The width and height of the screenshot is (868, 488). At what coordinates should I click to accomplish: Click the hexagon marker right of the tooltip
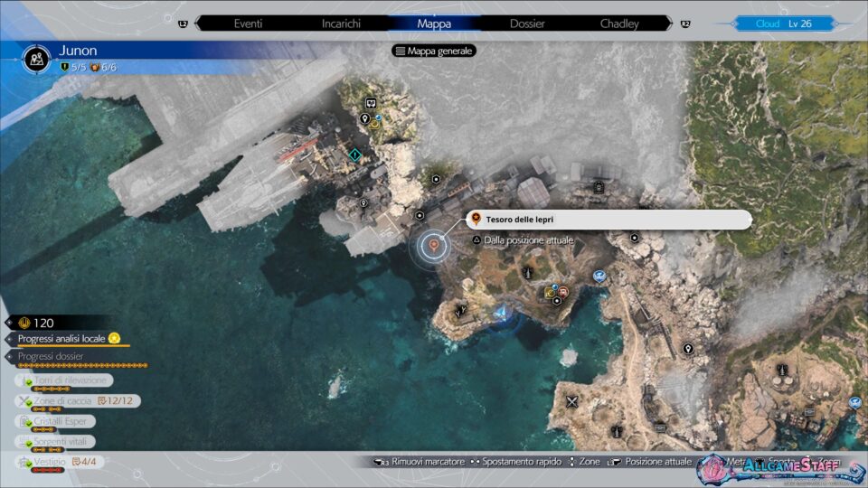coord(635,238)
